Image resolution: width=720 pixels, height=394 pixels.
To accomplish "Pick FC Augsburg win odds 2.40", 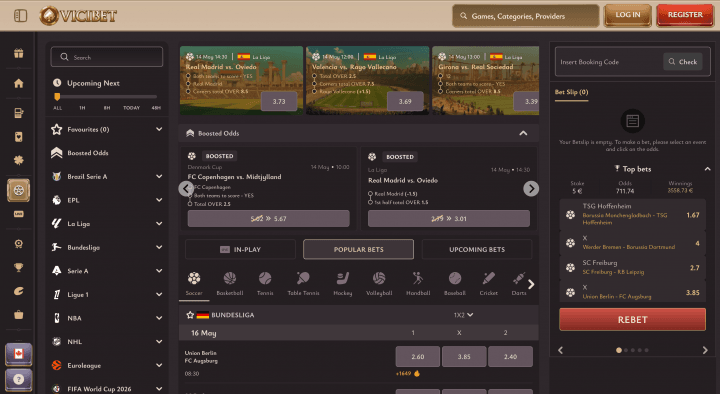I will point(510,357).
